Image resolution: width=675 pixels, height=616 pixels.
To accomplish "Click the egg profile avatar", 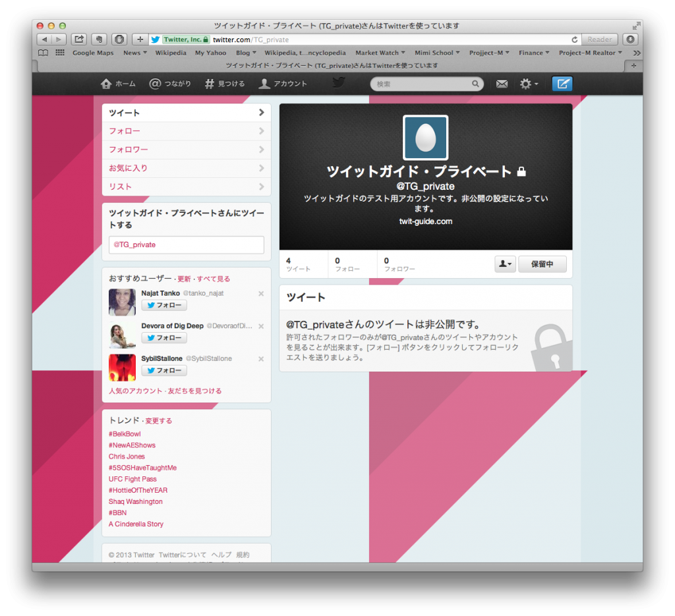I will pyautogui.click(x=425, y=138).
